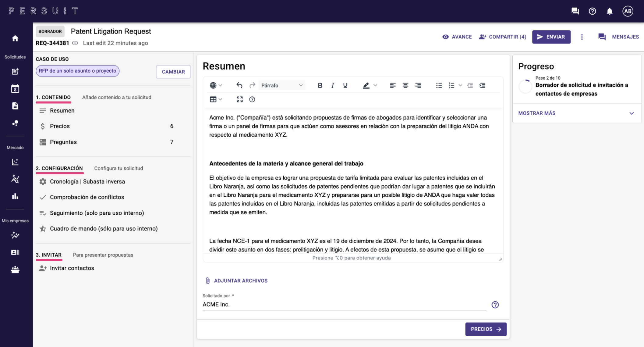Viewport: 644px width, 347px height.
Task: Open scatter chart icon under Mercado
Action: pos(15,162)
